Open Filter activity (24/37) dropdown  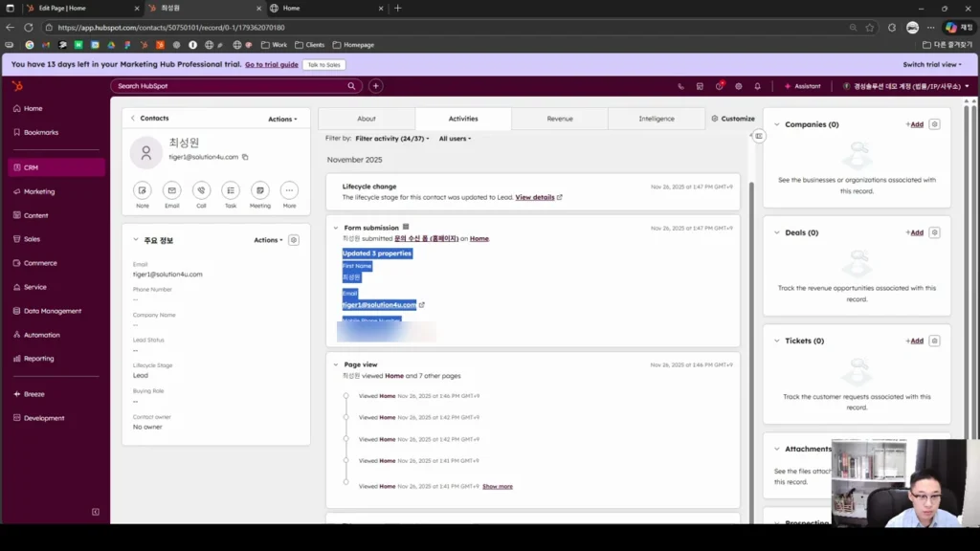(391, 139)
